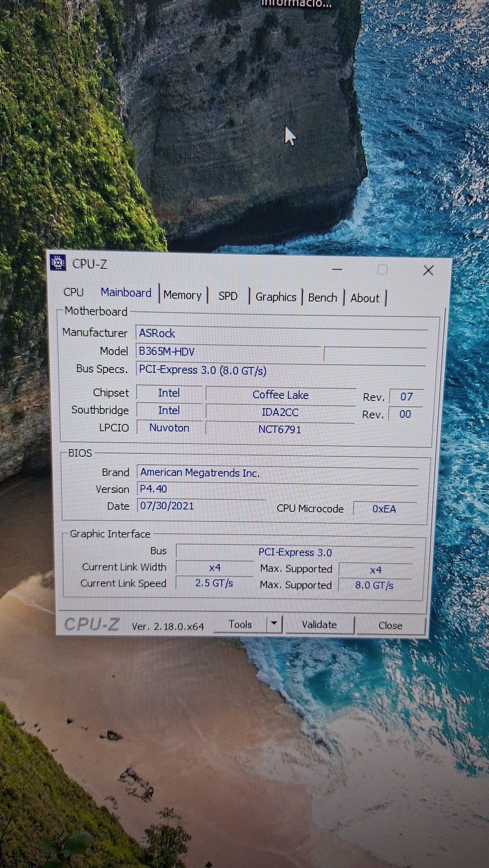Image resolution: width=489 pixels, height=868 pixels.
Task: Click Graphic Interface bus PCI-Express 3.0
Action: tap(295, 552)
